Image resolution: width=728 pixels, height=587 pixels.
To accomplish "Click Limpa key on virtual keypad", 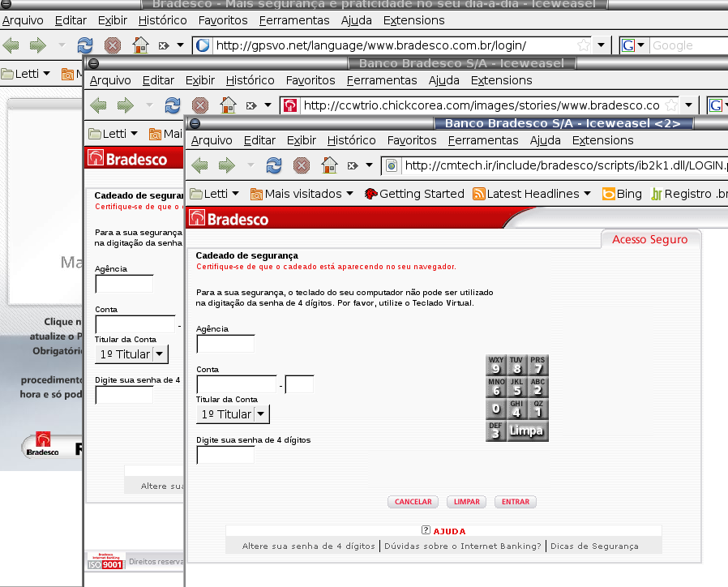I will [x=527, y=431].
